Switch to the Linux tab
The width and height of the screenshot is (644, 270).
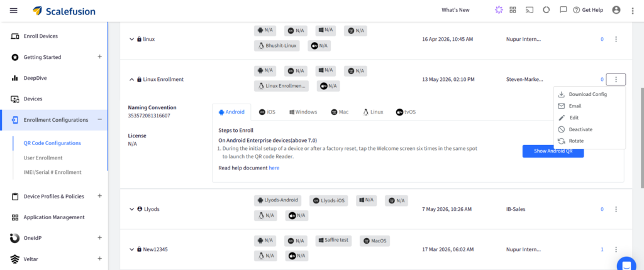373,112
